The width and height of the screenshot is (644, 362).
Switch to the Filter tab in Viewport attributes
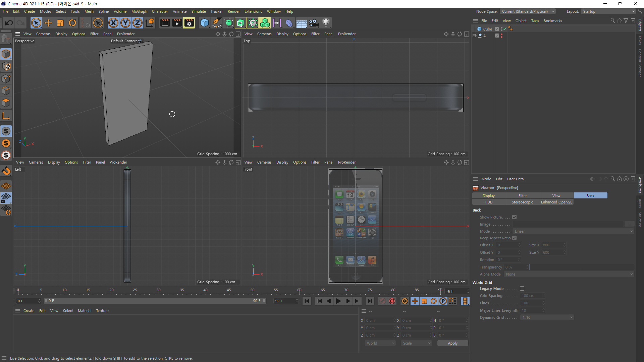tap(523, 196)
